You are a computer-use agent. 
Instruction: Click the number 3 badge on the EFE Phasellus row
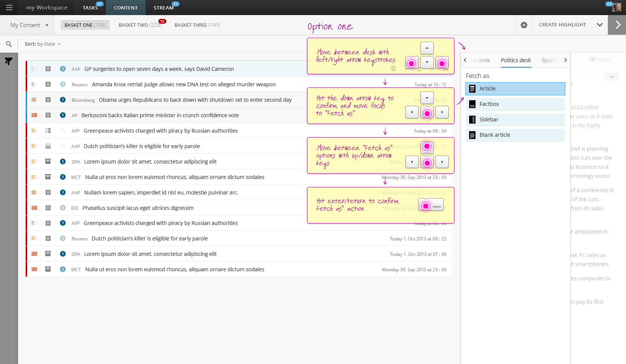click(63, 208)
